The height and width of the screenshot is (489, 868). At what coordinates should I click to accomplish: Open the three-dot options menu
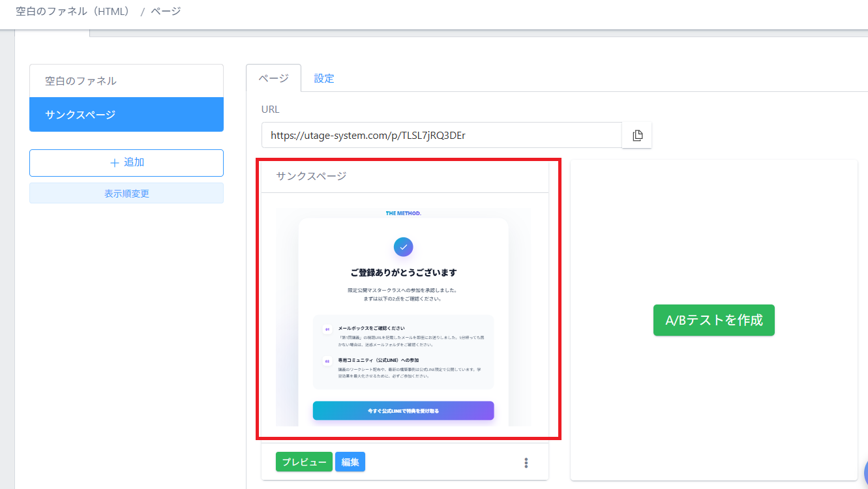coord(526,463)
